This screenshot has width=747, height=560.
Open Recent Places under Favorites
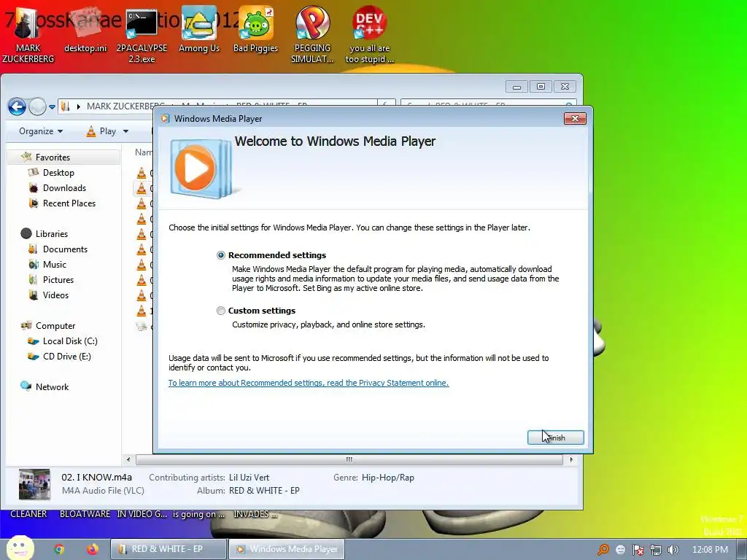(69, 203)
